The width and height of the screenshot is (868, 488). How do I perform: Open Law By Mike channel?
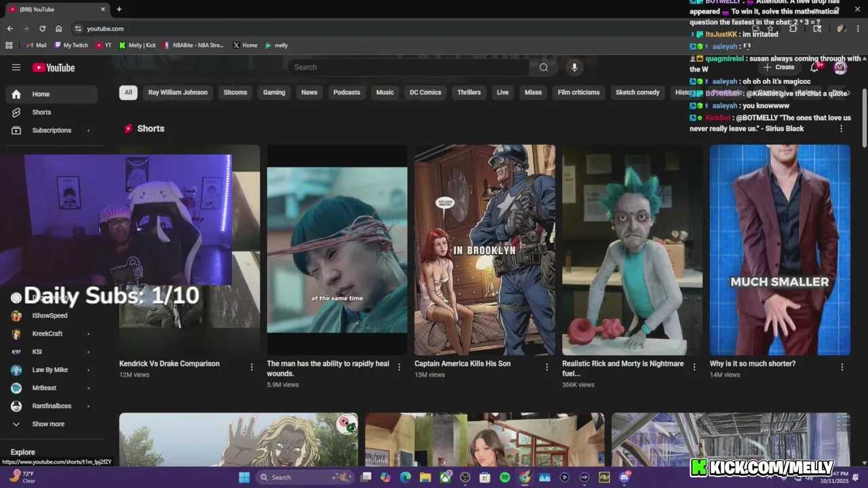tap(51, 369)
